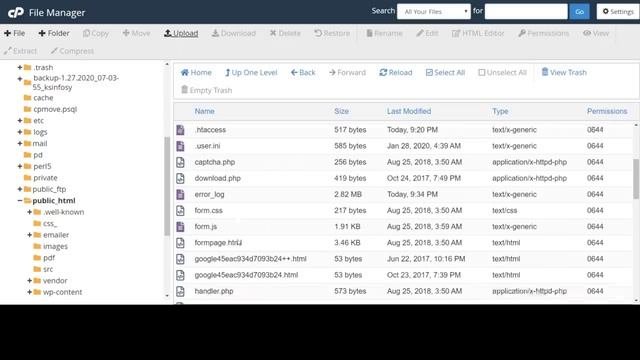640x360 pixels.
Task: Expand the logs folder
Action: [20, 132]
